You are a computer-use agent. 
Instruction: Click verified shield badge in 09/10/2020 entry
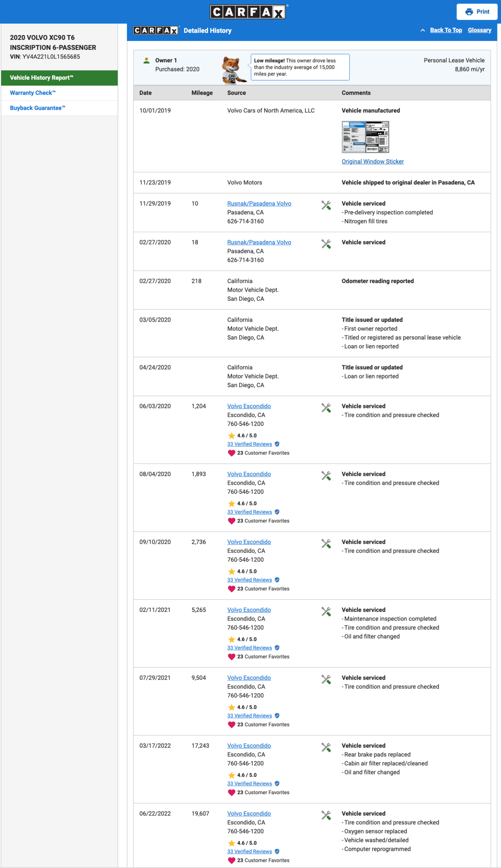pyautogui.click(x=277, y=580)
